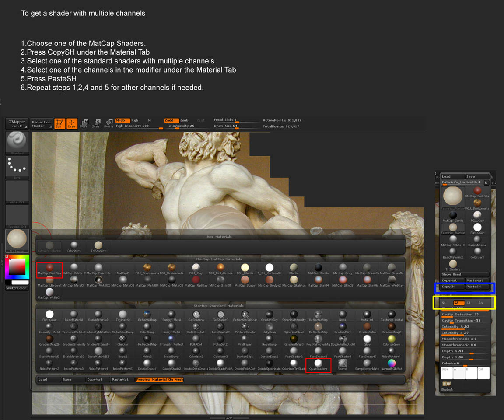Click the Base color swatch
The height and width of the screenshot is (420, 504).
point(447,373)
